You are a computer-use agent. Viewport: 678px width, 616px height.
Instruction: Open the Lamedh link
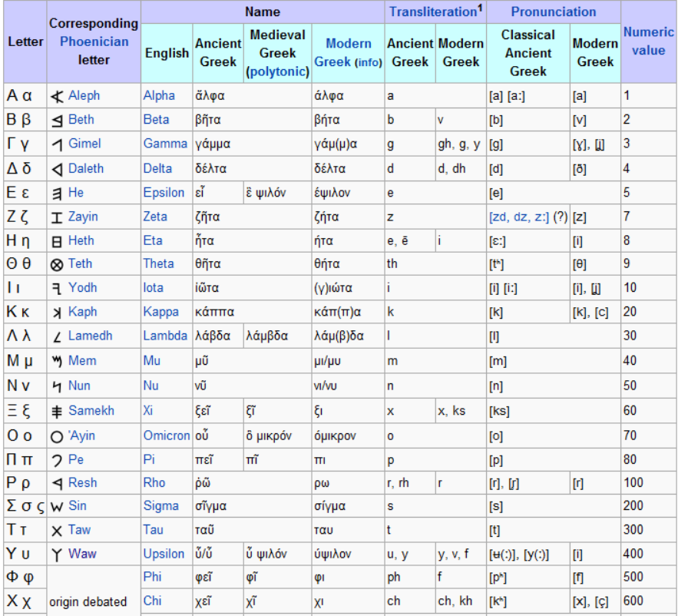coord(91,336)
